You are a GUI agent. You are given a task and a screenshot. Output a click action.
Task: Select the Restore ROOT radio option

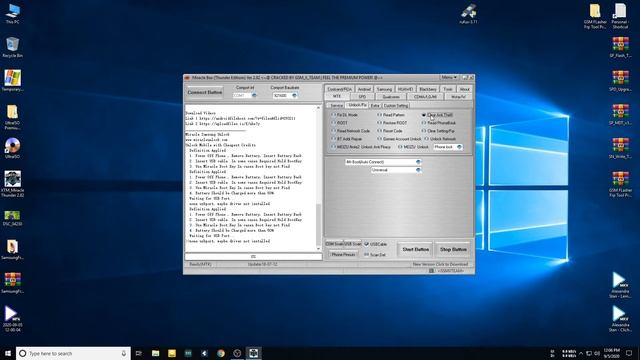392,123
